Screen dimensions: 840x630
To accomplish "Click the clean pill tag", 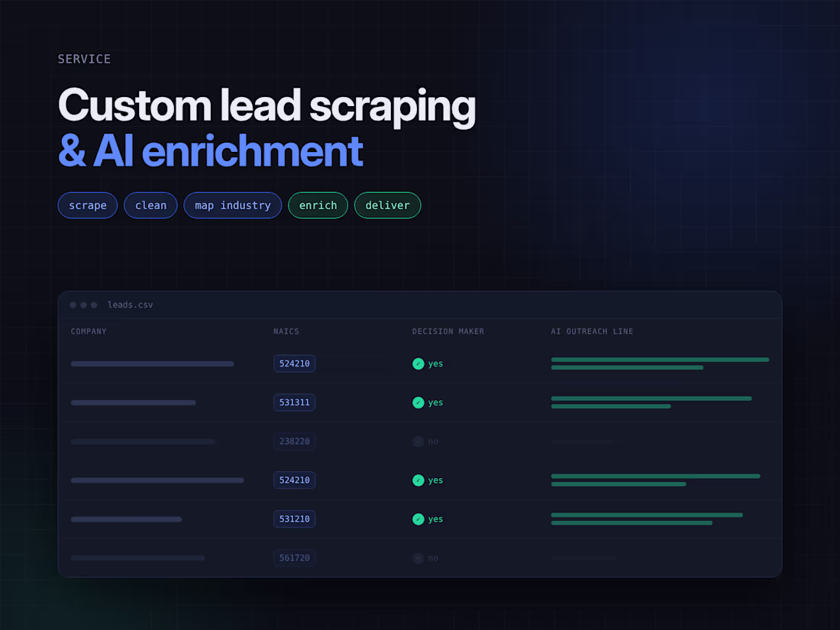I will click(x=150, y=205).
